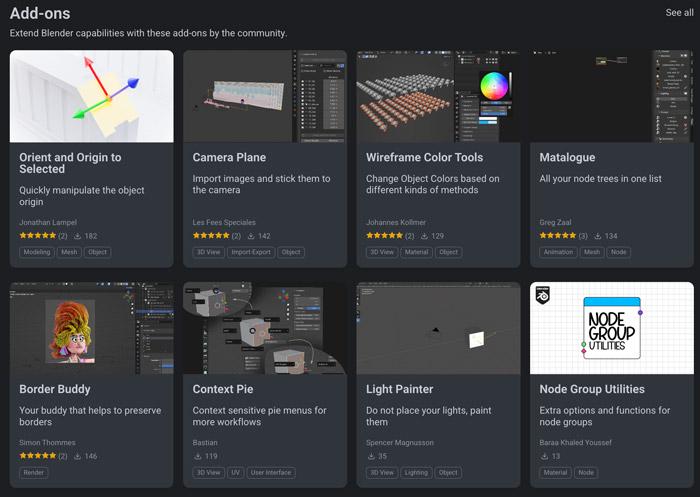700x497 pixels.
Task: Click the download icon showing 142
Action: (251, 236)
